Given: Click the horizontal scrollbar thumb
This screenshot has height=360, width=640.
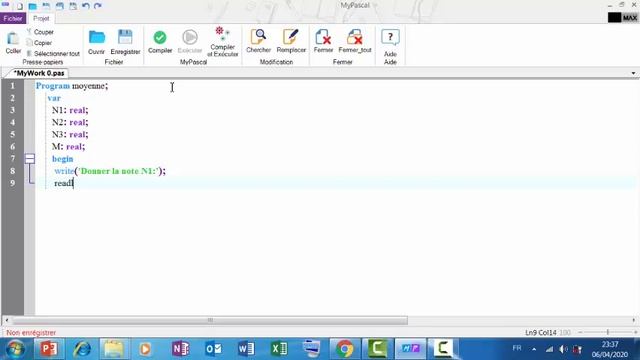Looking at the screenshot, I should 210,320.
